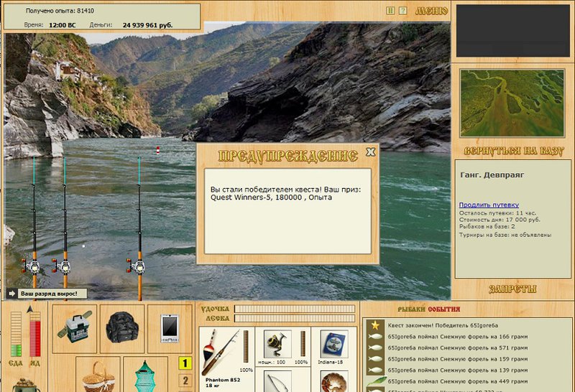Click the 'Получено опыта: 81410' text
This screenshot has height=392, width=575.
(x=60, y=11)
